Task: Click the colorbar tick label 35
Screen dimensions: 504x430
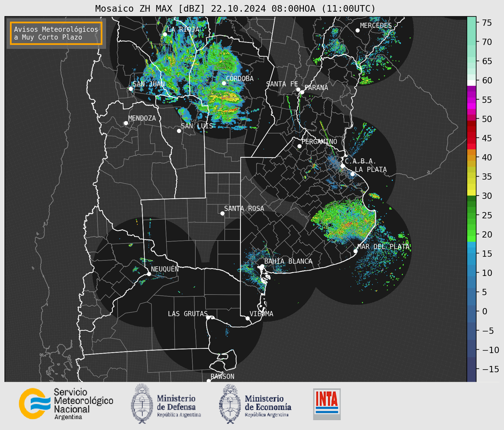Action: click(487, 177)
